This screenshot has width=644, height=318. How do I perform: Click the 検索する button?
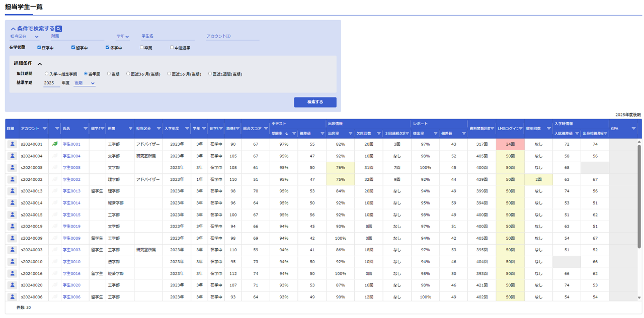(315, 102)
